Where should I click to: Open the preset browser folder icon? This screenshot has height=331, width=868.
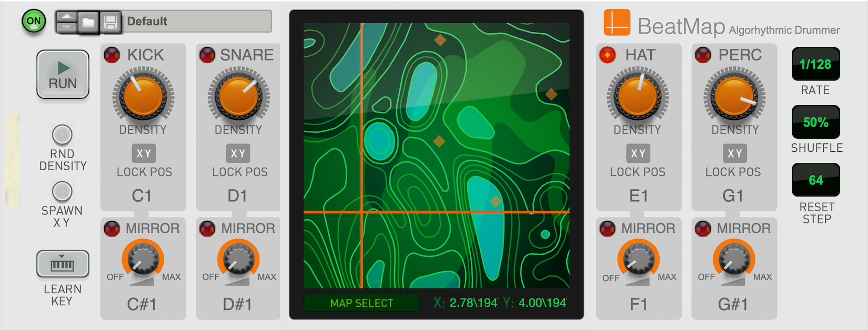click(88, 22)
